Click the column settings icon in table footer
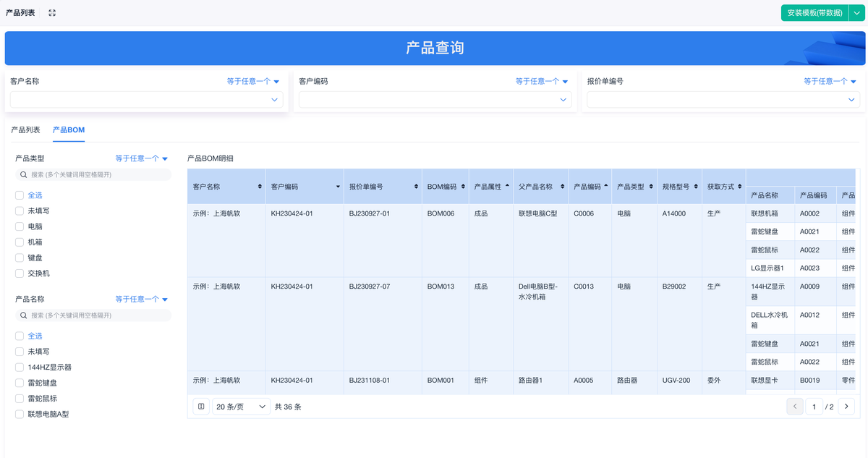Viewport: 868px width, 458px height. [x=201, y=407]
